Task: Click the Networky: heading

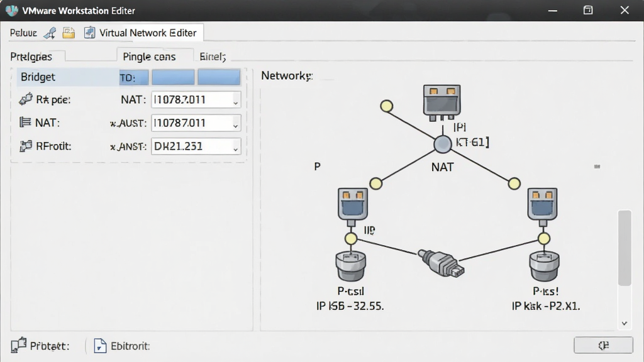Action: click(287, 76)
